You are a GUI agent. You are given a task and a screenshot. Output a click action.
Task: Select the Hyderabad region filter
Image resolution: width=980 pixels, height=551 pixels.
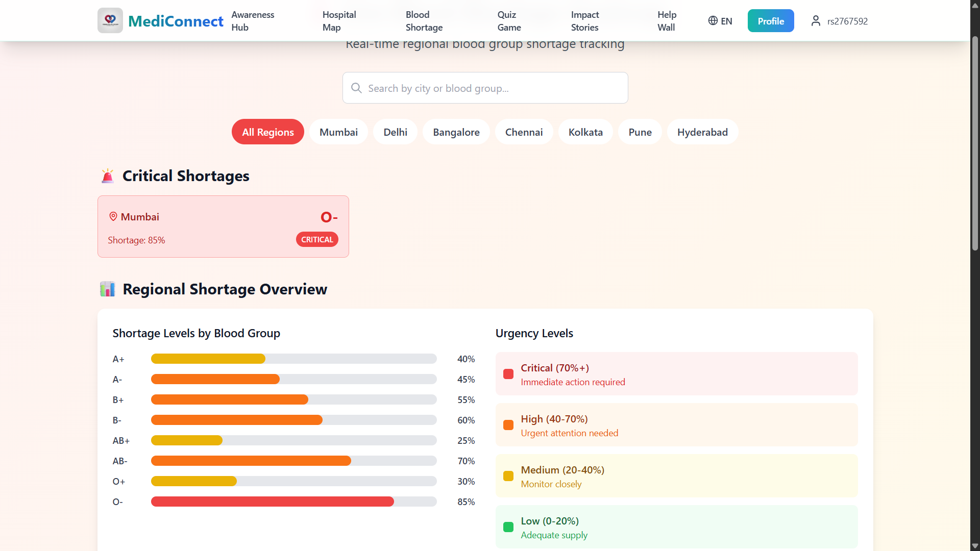[x=702, y=132]
